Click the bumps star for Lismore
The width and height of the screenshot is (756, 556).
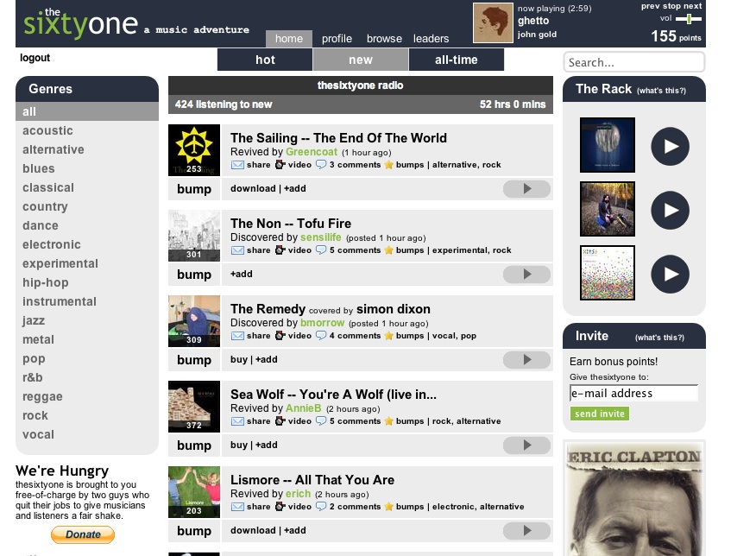(x=388, y=506)
